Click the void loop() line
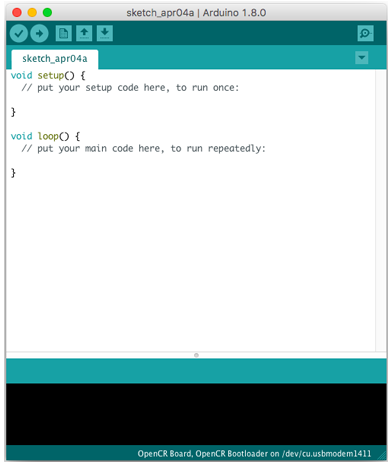Image resolution: width=390 pixels, height=465 pixels. click(45, 136)
